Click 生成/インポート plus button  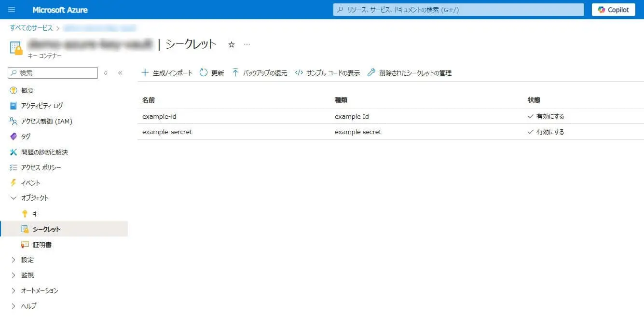coord(167,73)
